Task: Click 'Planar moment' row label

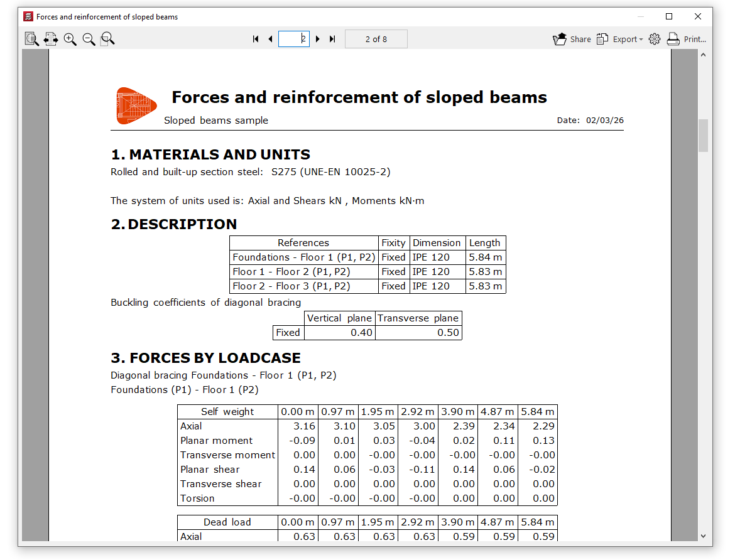Action: point(217,441)
